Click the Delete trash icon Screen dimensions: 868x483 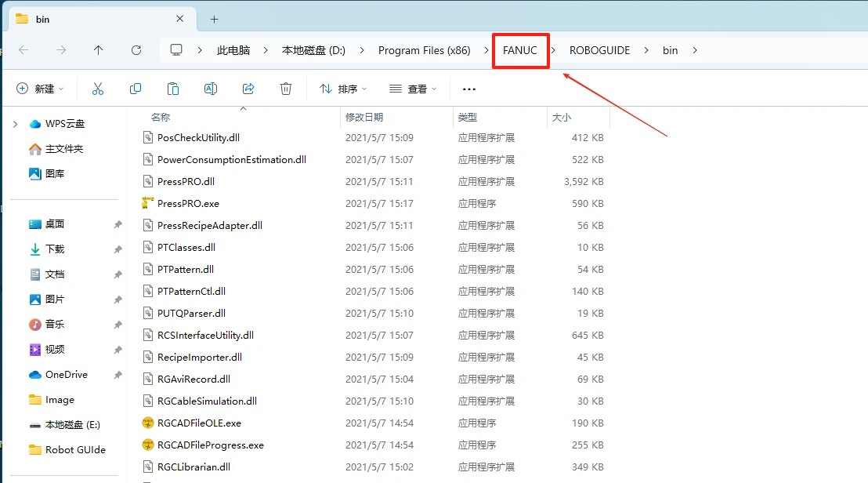tap(285, 89)
